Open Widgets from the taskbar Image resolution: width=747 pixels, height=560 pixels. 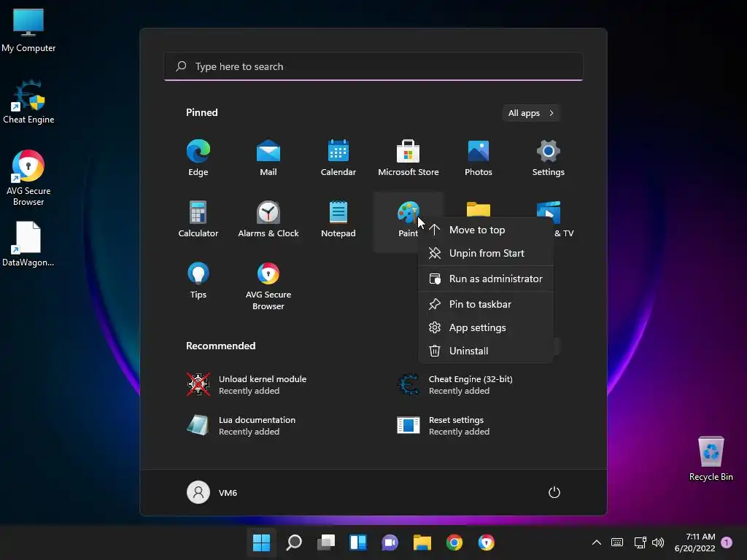[357, 542]
